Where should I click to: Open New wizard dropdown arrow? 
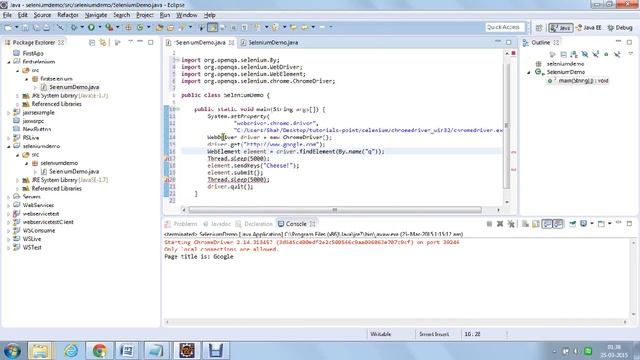(x=16, y=27)
